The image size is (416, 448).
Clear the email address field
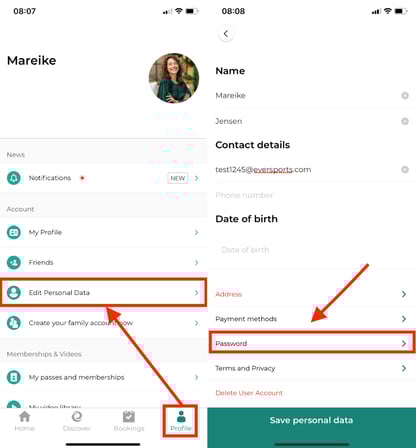(405, 170)
